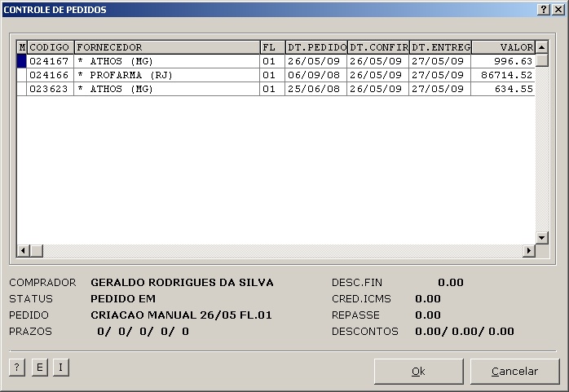The image size is (569, 392).
Task: Select order code 023623 cell
Action: pyautogui.click(x=51, y=89)
